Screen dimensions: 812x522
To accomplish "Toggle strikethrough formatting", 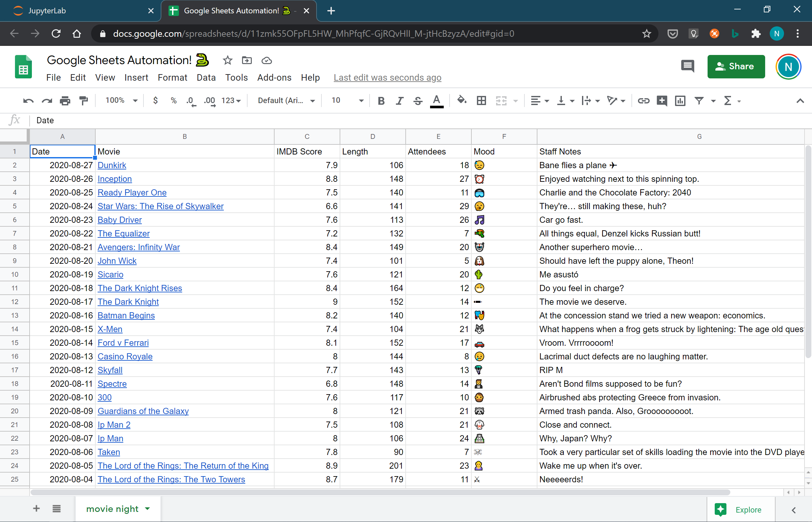I will click(418, 101).
